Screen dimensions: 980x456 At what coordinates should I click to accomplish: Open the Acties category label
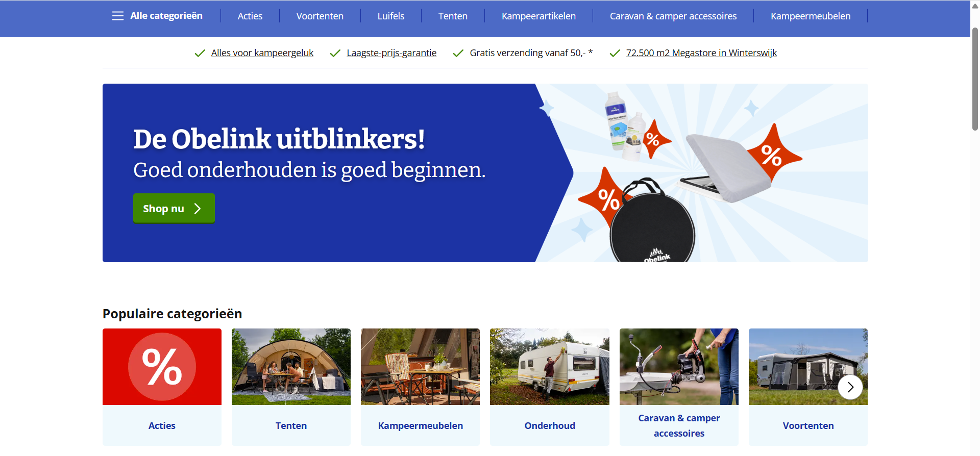(x=162, y=425)
